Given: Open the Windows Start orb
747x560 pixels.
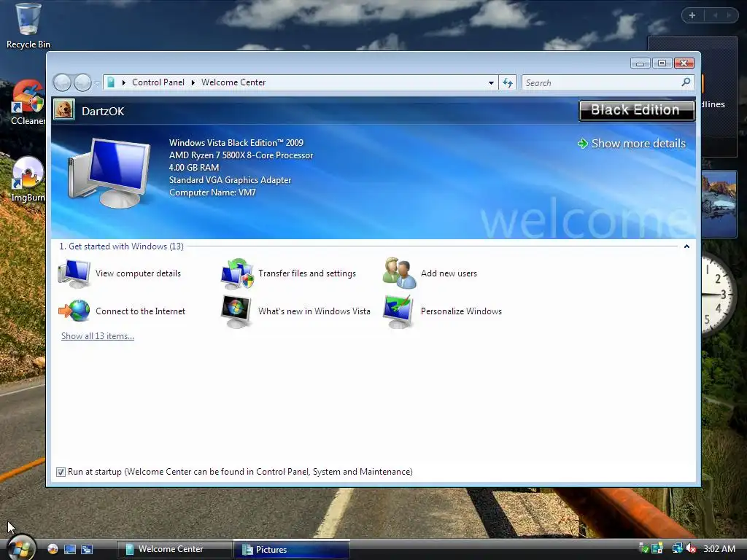Looking at the screenshot, I should (20, 548).
